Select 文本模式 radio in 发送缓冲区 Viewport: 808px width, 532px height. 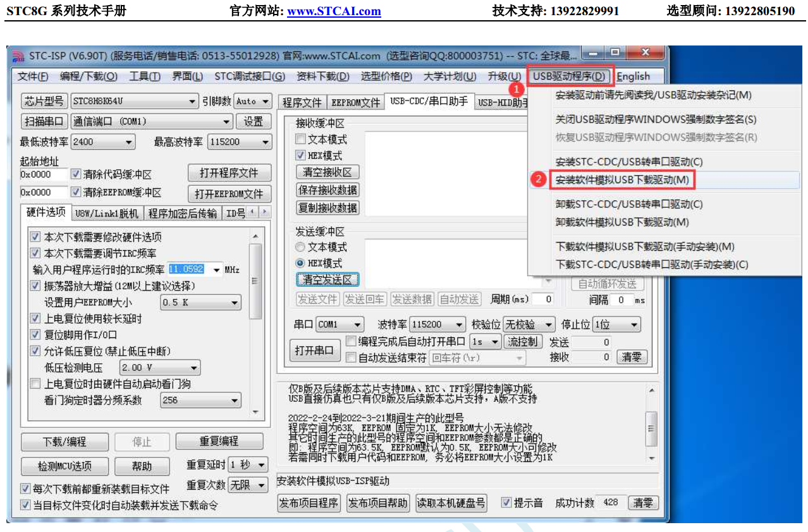pos(300,247)
